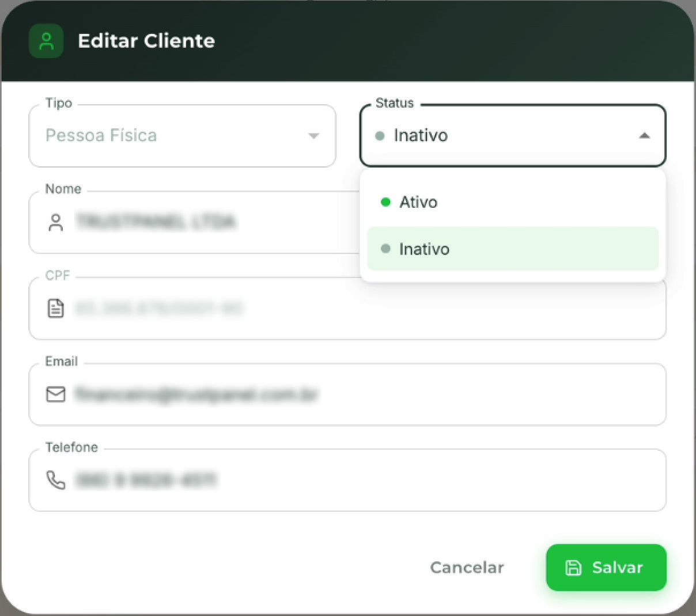696x616 pixels.
Task: Select the Ativo option in the list
Action: coord(513,202)
